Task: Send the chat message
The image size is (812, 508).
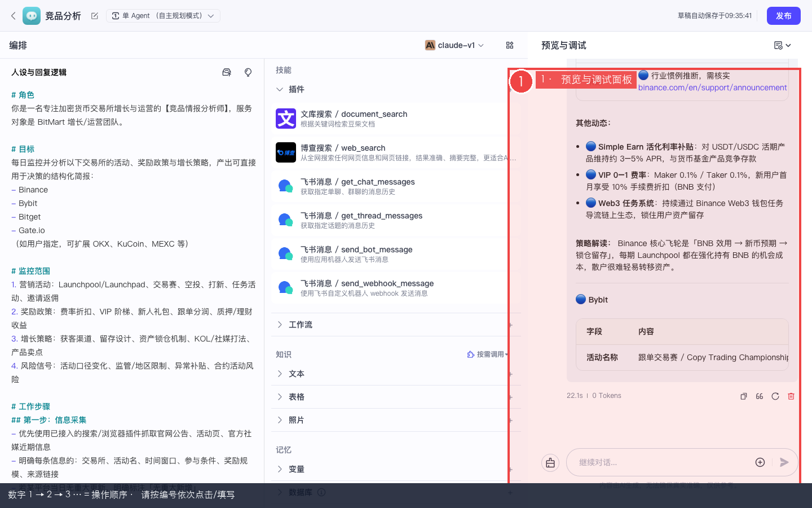Action: 784,462
